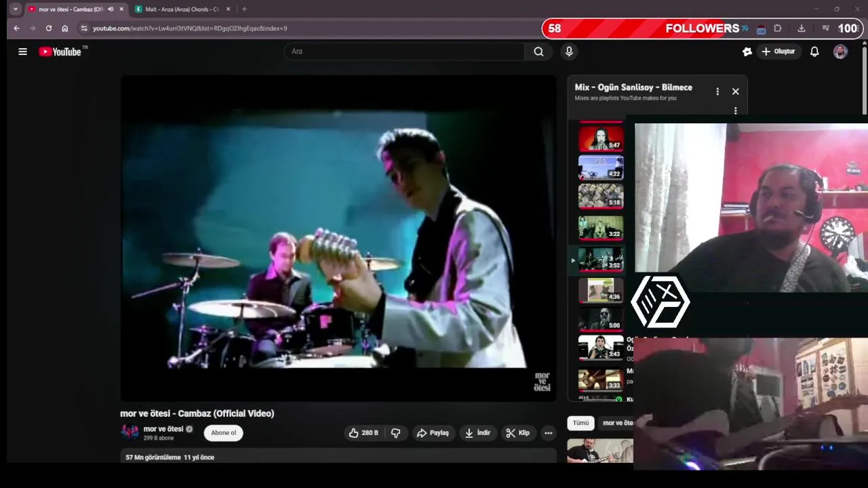Image resolution: width=868 pixels, height=488 pixels.
Task: Play playlist video with 5:00 duration
Action: point(601,319)
